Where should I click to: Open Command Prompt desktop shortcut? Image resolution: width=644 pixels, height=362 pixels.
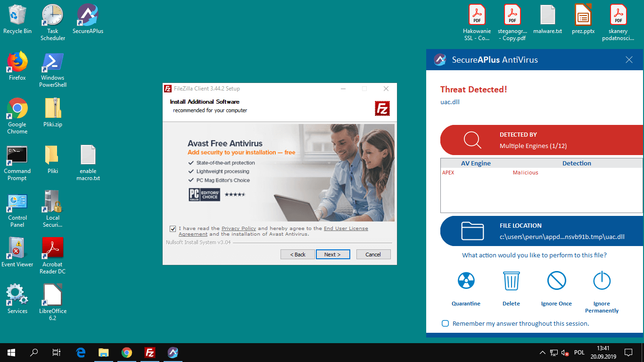17,163
